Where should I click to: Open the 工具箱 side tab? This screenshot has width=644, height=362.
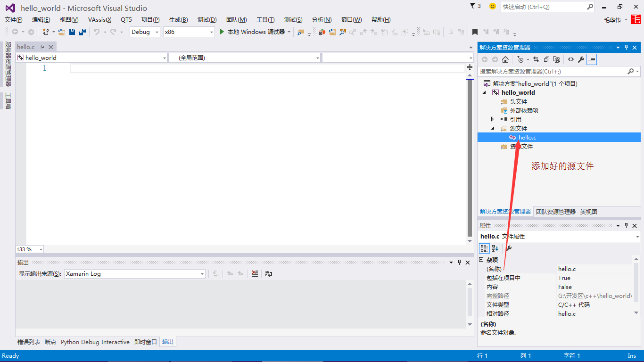8,101
